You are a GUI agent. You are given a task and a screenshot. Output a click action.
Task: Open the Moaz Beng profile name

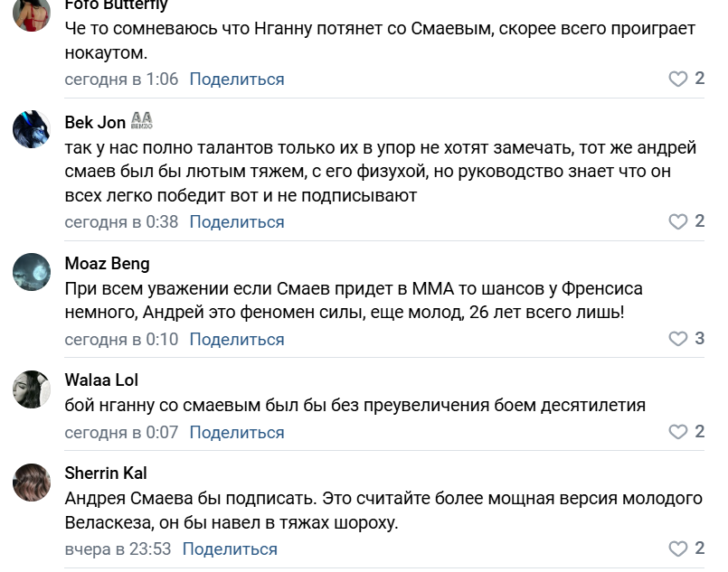click(108, 264)
